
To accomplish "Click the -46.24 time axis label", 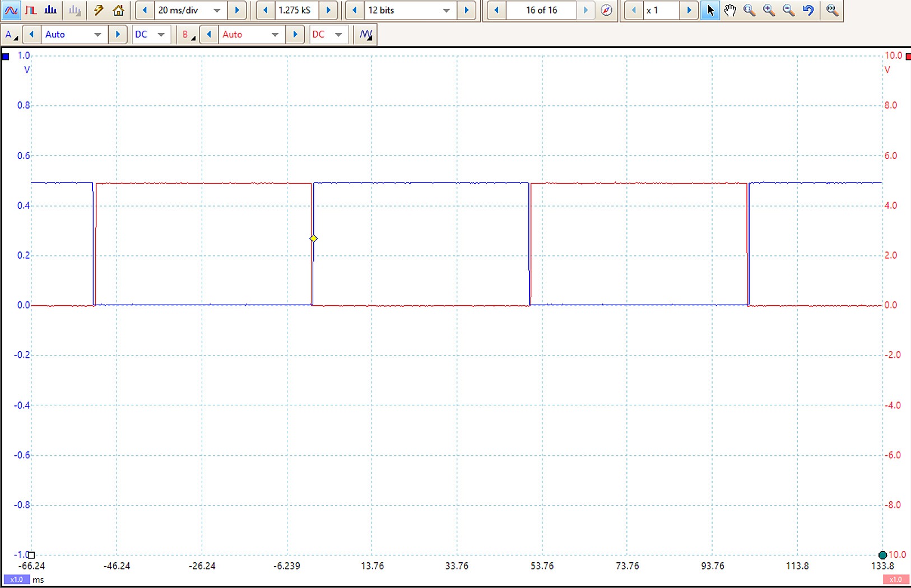I will click(117, 566).
